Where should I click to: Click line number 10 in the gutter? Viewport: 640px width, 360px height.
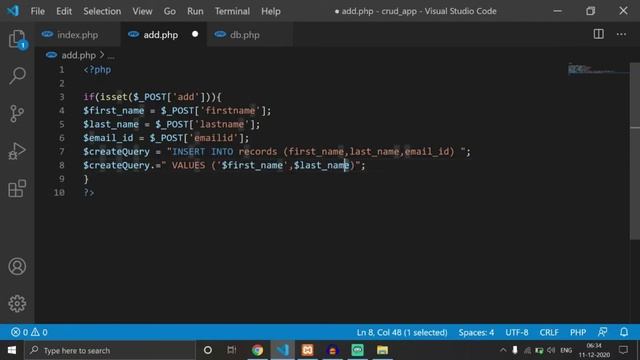(59, 193)
